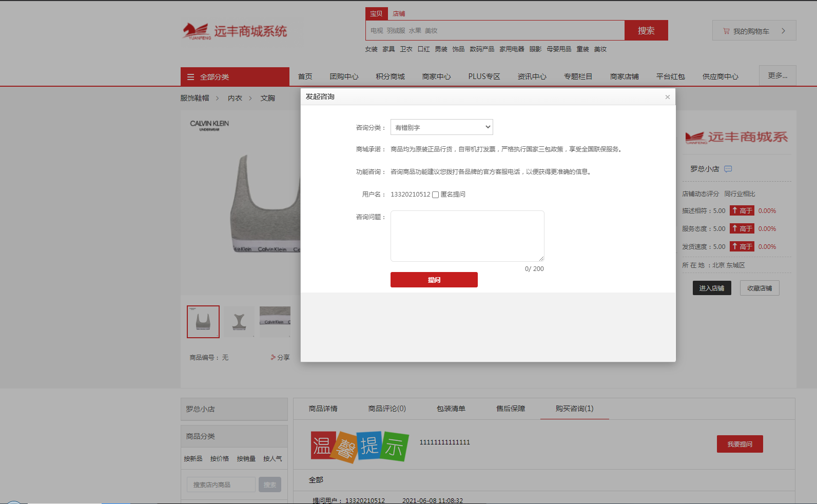Switch to 购买咨询(1) tab
The image size is (817, 504).
coord(574,409)
